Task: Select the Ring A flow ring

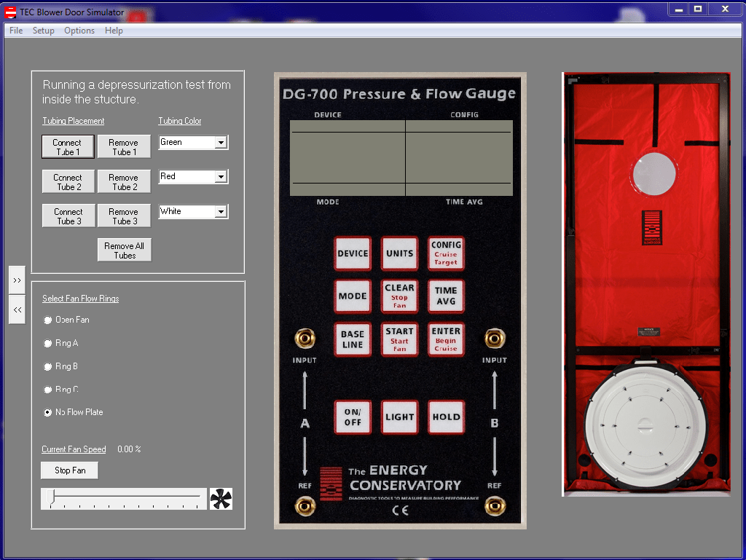Action: [48, 343]
